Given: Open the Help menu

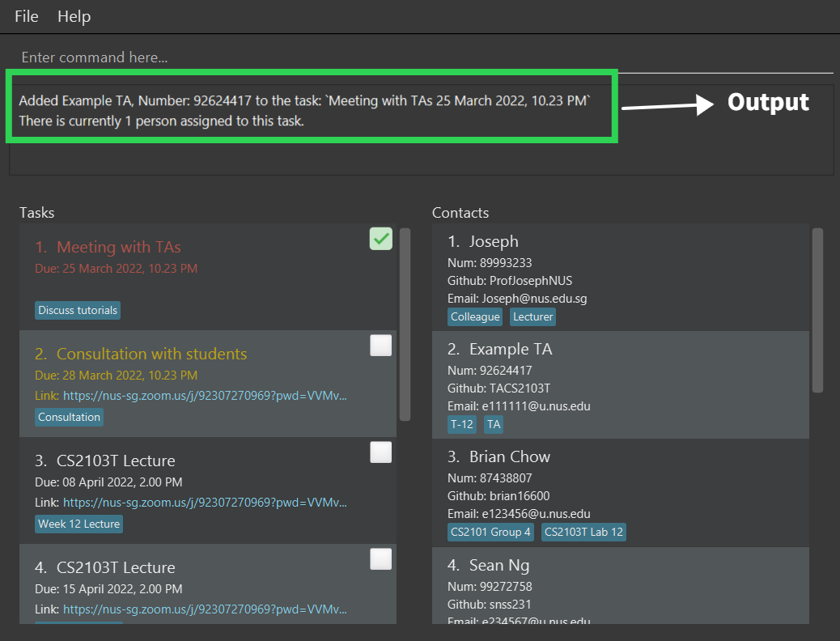Looking at the screenshot, I should (74, 16).
